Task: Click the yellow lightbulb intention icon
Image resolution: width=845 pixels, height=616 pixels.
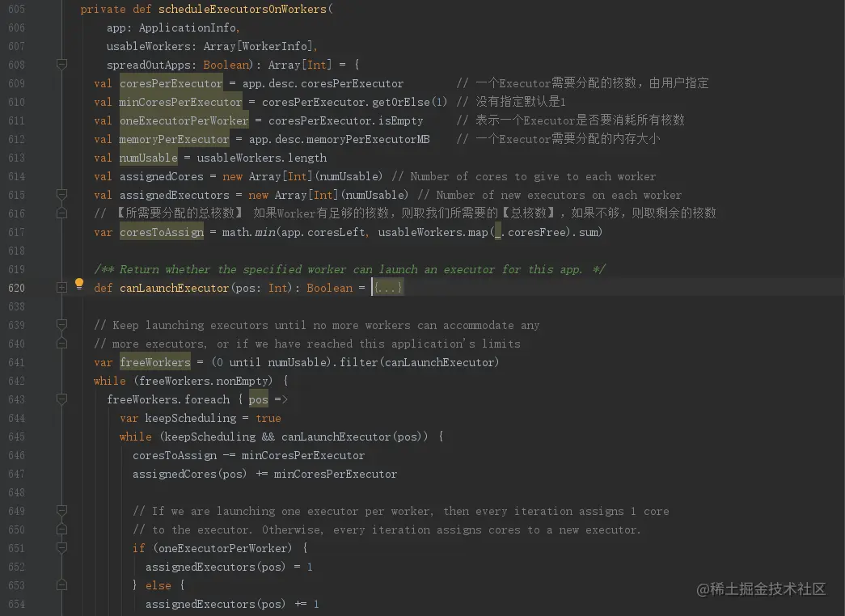Action: [79, 284]
